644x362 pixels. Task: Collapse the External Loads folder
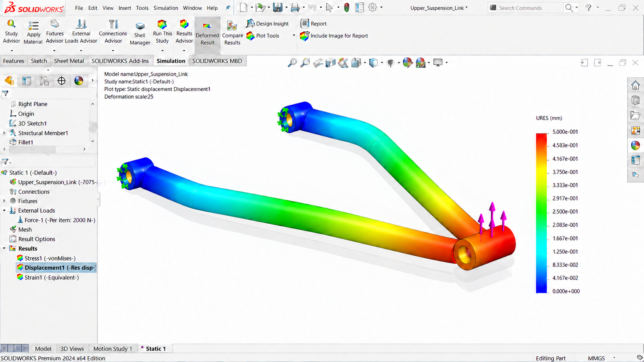pyautogui.click(x=5, y=210)
